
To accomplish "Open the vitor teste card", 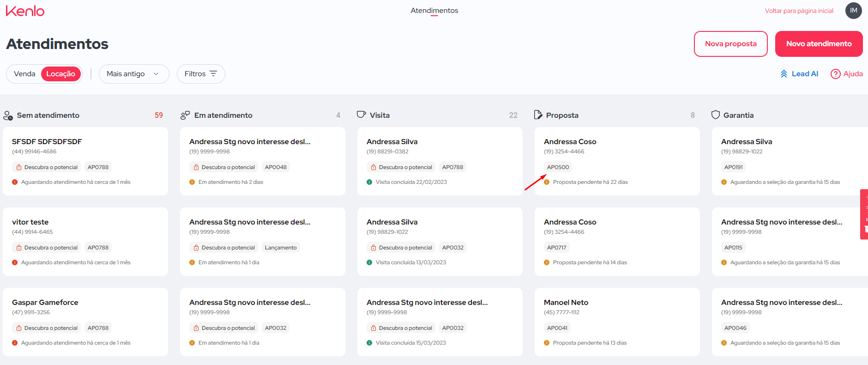I will (85, 242).
